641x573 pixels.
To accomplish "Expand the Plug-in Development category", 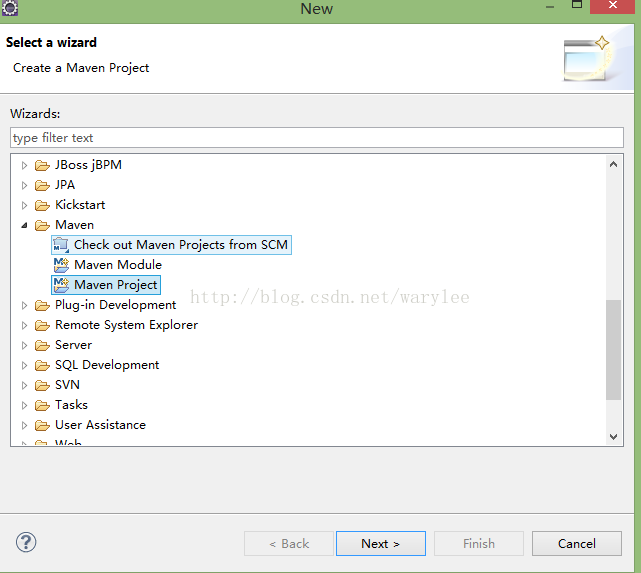I will click(x=24, y=305).
